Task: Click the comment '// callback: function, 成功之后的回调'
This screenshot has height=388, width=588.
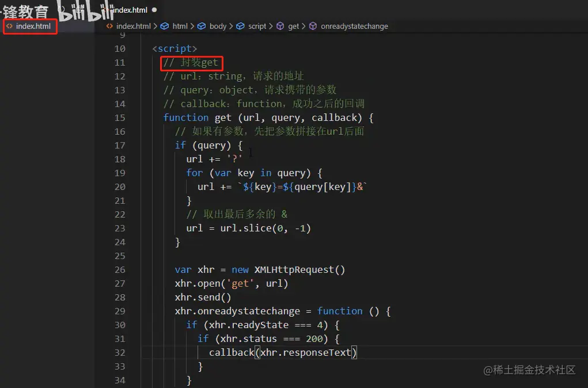Action: pos(264,104)
